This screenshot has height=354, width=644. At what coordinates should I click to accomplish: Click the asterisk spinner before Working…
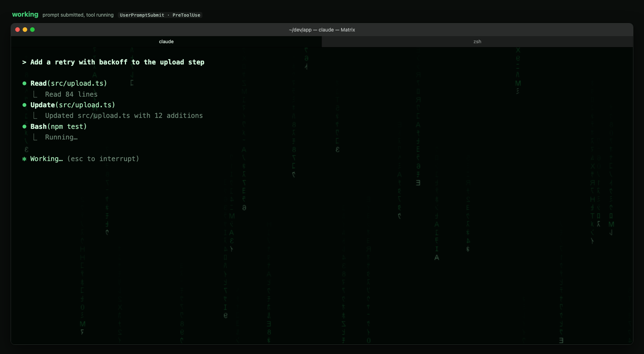[x=24, y=159]
